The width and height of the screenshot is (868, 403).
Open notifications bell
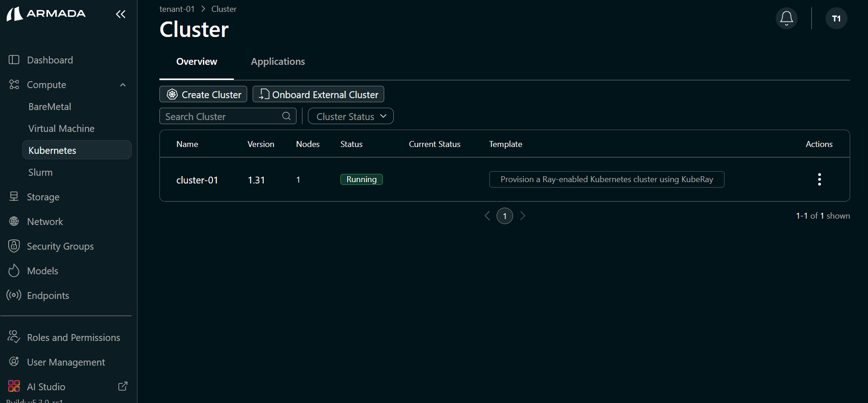click(x=787, y=18)
